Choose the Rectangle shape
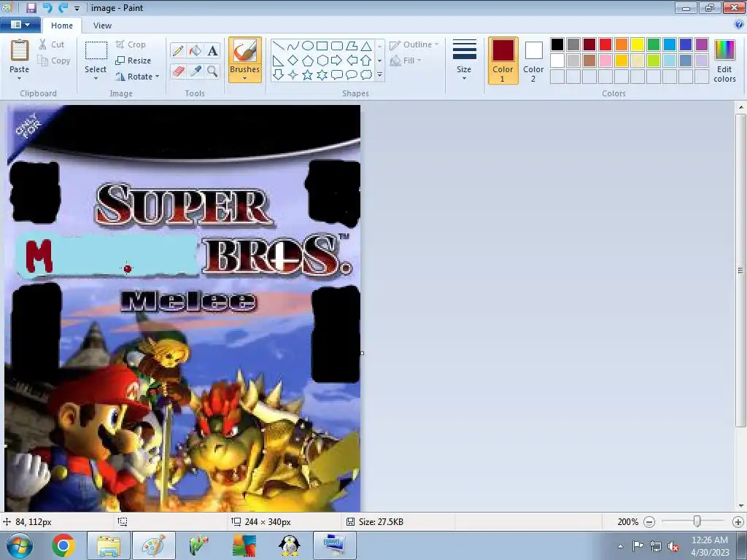Image resolution: width=747 pixels, height=560 pixels. (x=322, y=46)
